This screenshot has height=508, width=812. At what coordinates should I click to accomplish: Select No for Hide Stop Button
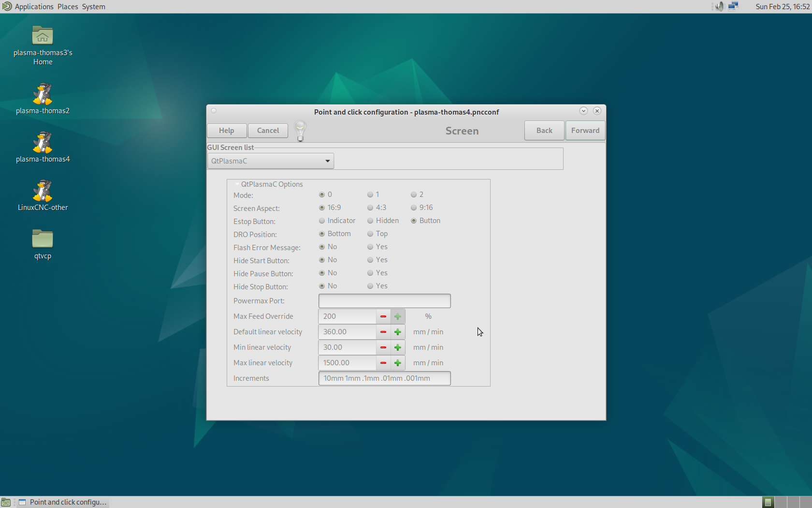click(322, 286)
